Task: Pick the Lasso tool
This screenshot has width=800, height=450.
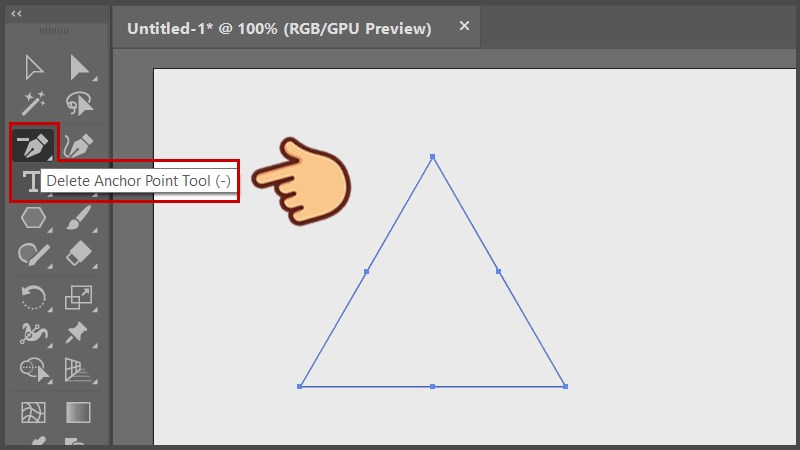Action: coord(80,104)
